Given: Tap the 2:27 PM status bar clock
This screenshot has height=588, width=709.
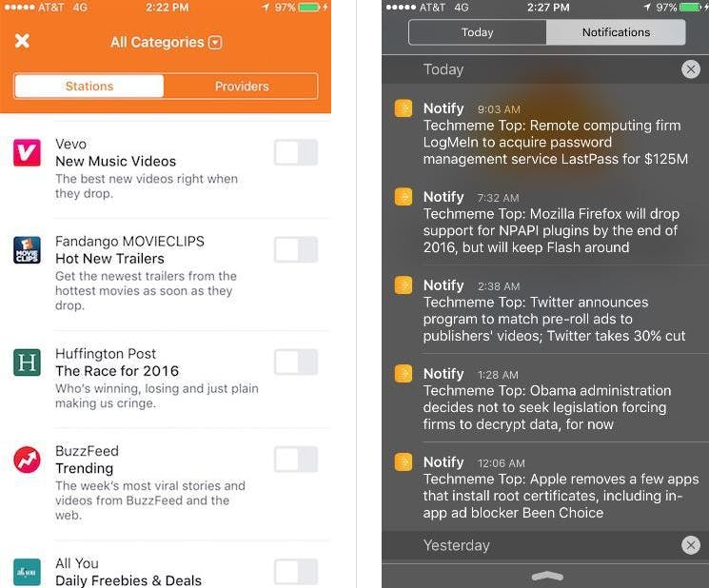Looking at the screenshot, I should (548, 8).
